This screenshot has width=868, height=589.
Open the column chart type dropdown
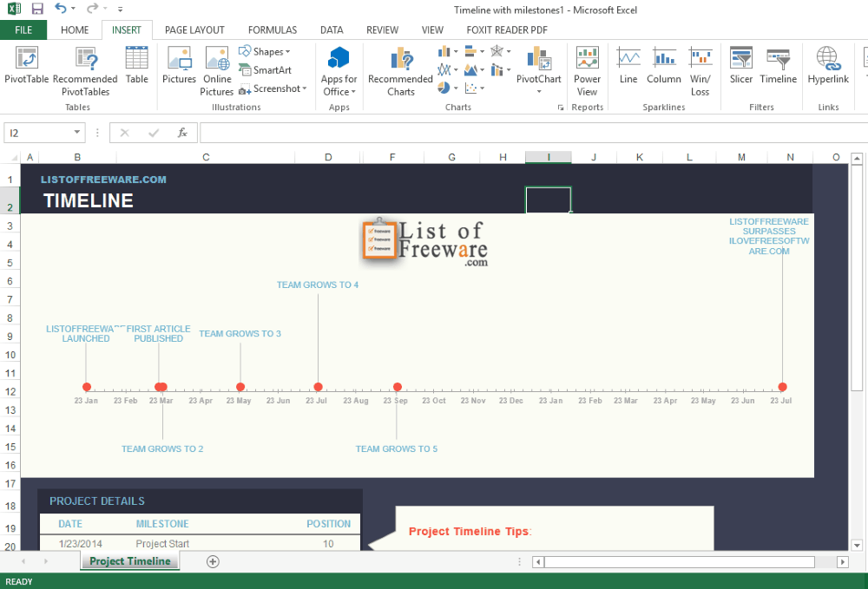coord(448,51)
